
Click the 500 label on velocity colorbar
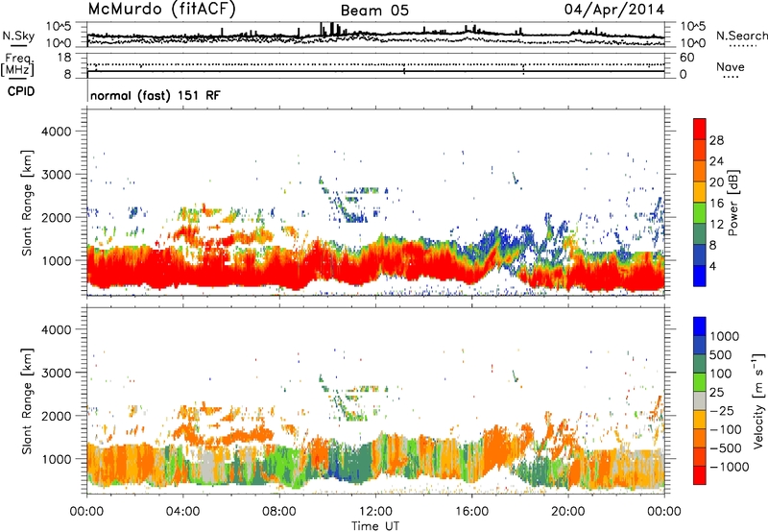click(x=721, y=355)
